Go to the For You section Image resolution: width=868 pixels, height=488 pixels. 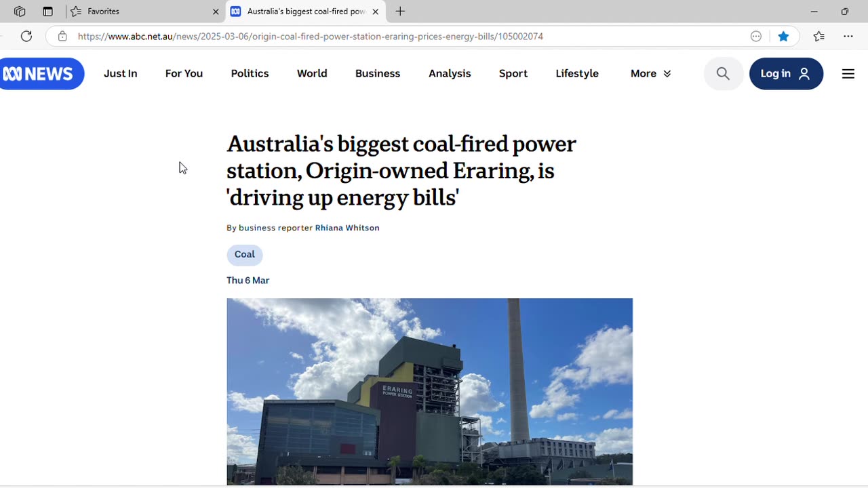point(184,74)
